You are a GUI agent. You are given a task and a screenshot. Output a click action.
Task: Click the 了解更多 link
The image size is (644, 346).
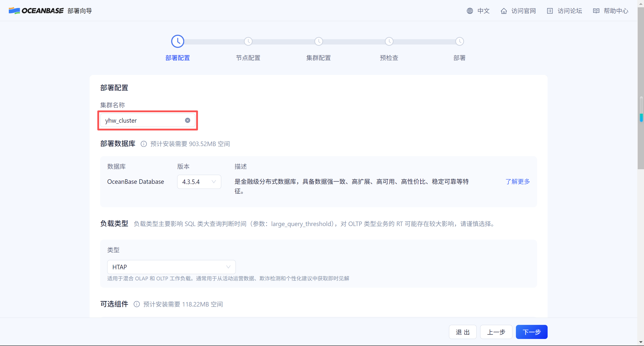(x=517, y=182)
